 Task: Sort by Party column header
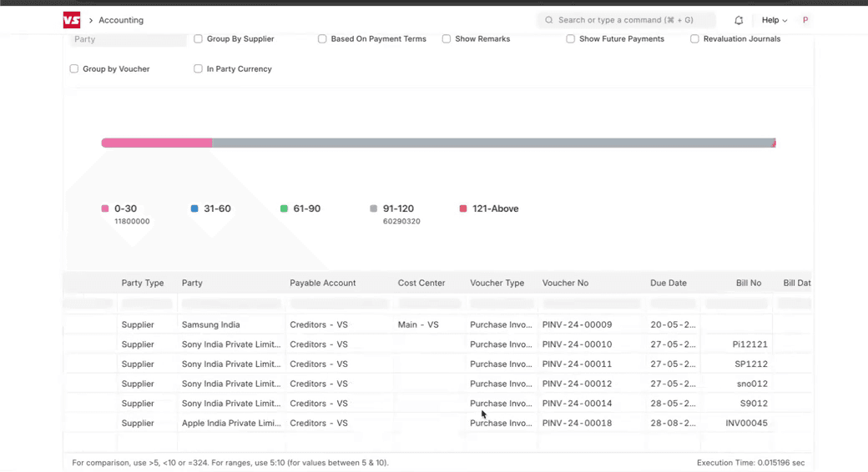click(192, 283)
